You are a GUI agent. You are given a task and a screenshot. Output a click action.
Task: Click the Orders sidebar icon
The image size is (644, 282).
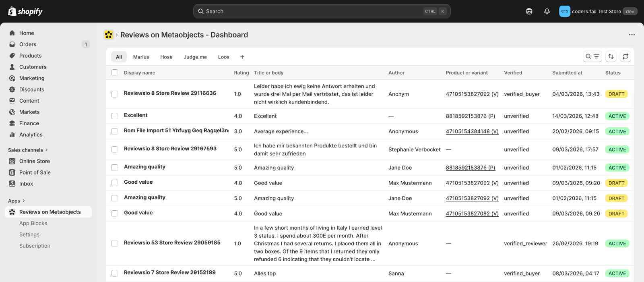[12, 44]
